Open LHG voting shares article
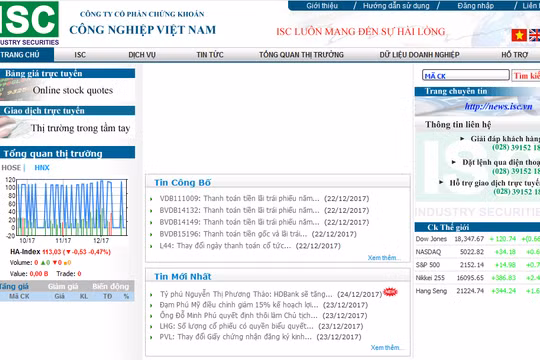The height and width of the screenshot is (360, 540). (x=237, y=326)
